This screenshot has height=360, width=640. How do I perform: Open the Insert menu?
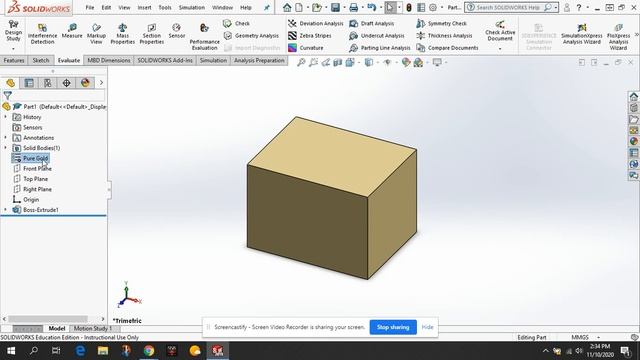144,7
